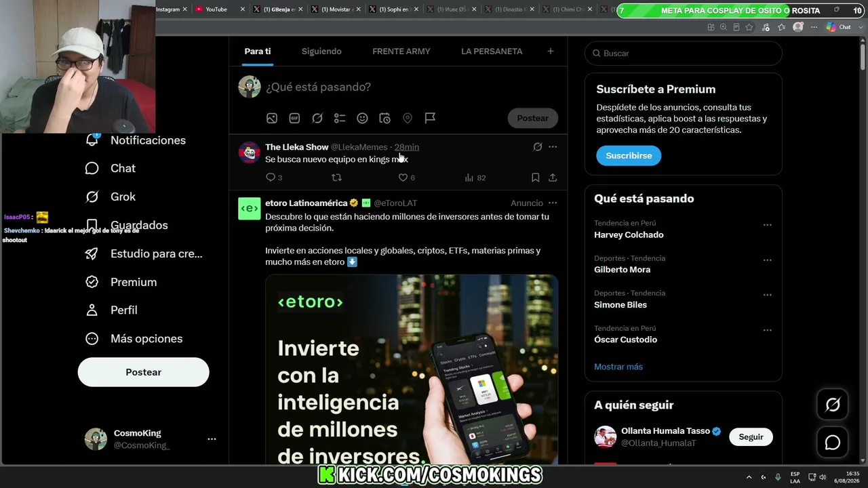Switch to the FRENTE ARMY tab

pos(401,52)
